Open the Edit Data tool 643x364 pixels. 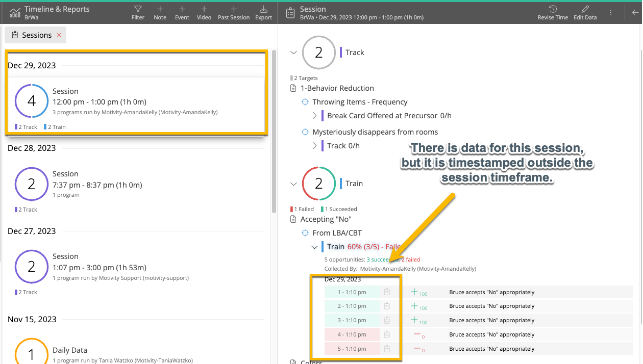tap(585, 12)
